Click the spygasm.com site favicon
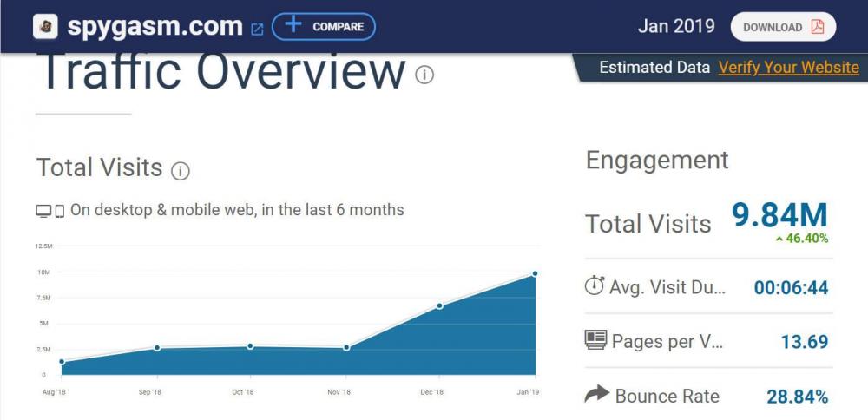 (45, 26)
